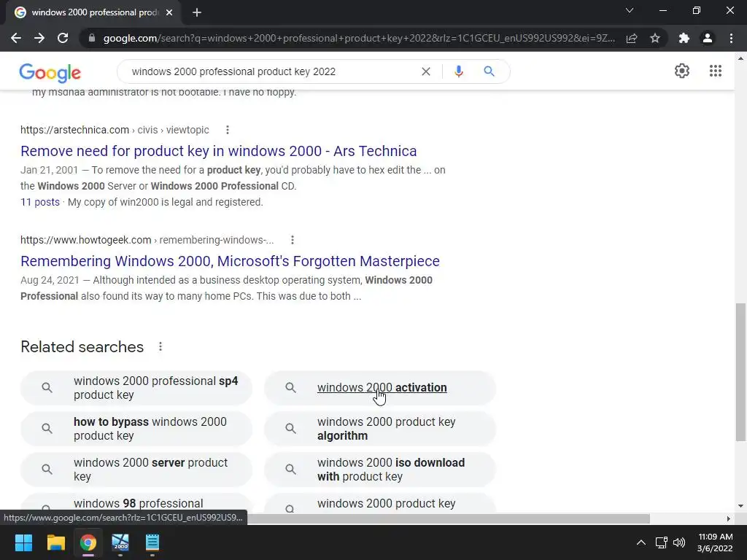747x560 pixels.
Task: Close the windows 2000 professional tab
Action: pyautogui.click(x=169, y=12)
